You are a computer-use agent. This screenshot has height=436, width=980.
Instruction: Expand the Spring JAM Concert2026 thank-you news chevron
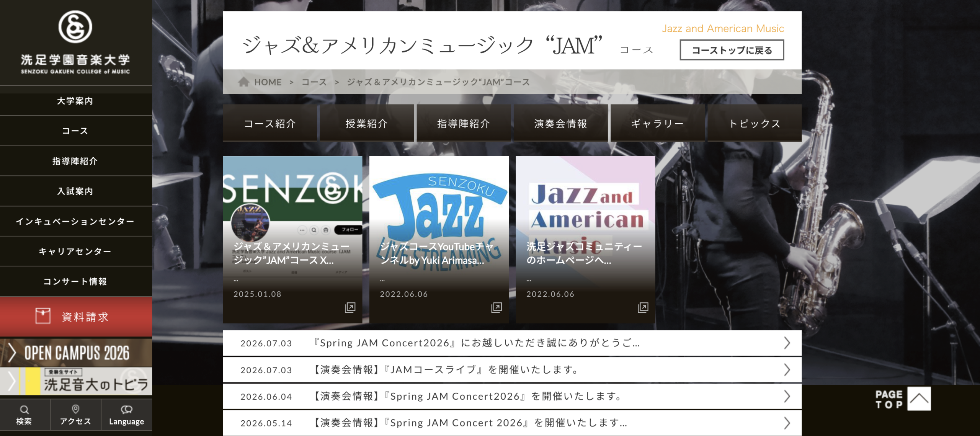pyautogui.click(x=787, y=343)
